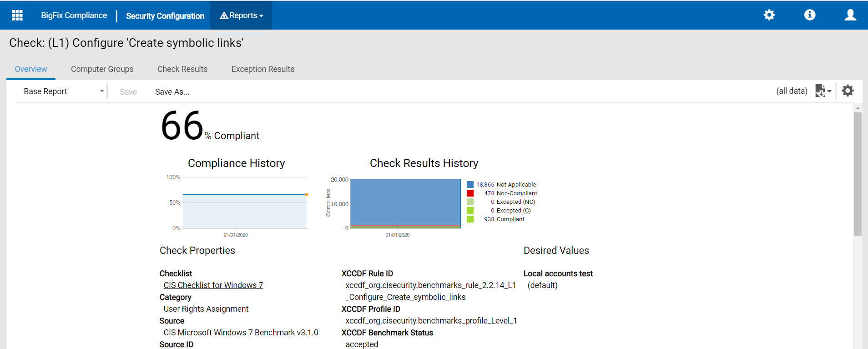Click the orange compliance history data point
868x349 pixels.
(x=307, y=195)
